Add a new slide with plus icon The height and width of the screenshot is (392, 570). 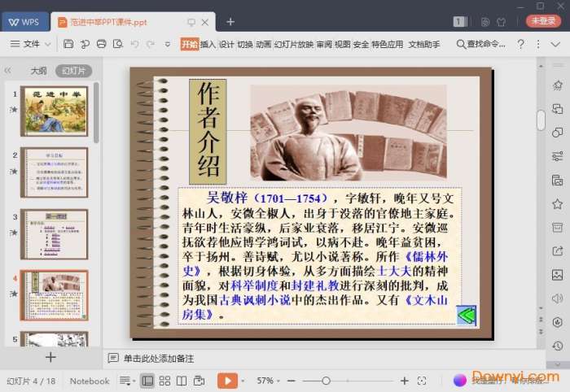[50, 357]
